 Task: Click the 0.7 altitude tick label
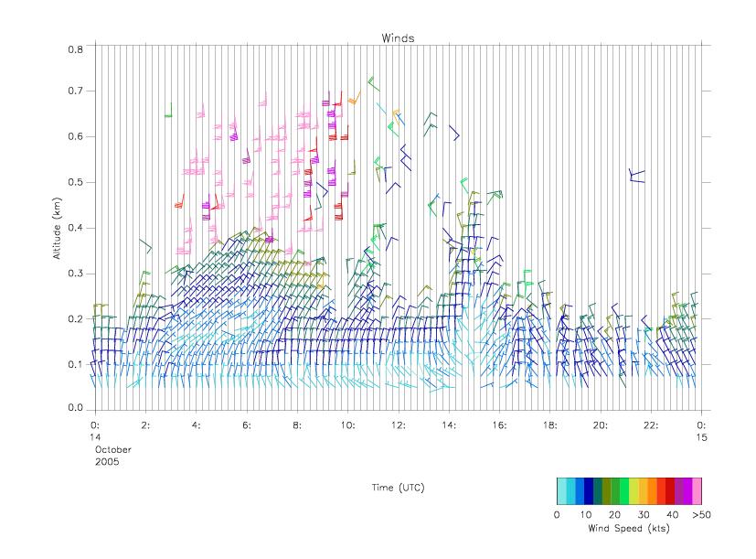coord(75,91)
